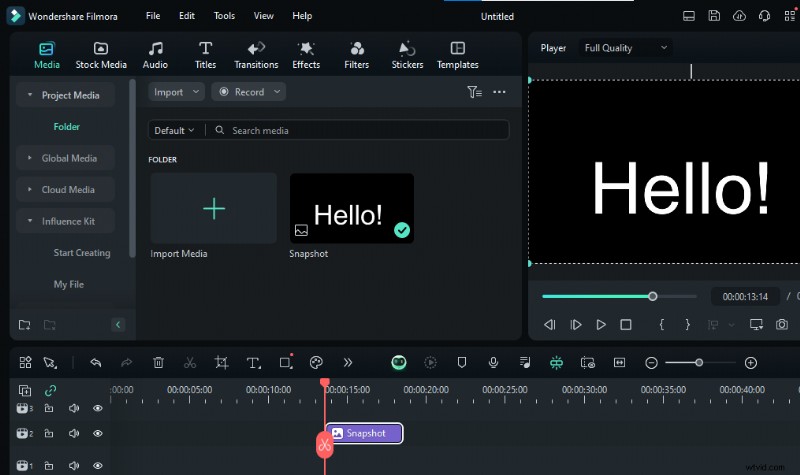Open the Titles tab
800x475 pixels.
tap(205, 55)
